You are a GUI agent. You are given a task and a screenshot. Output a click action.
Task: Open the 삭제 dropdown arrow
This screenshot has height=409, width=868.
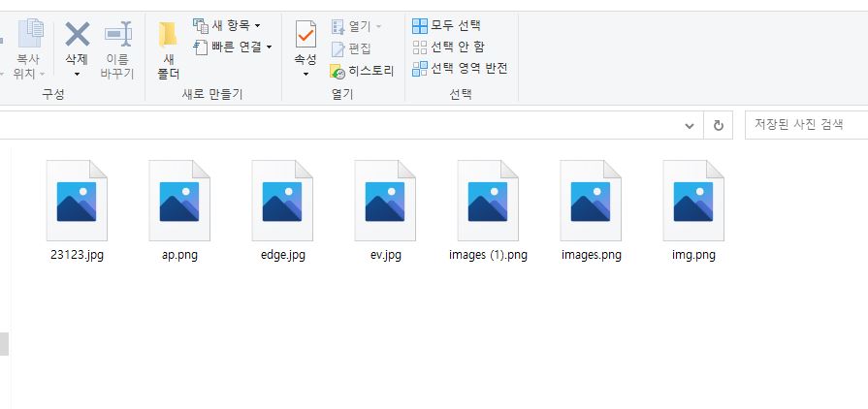(77, 74)
